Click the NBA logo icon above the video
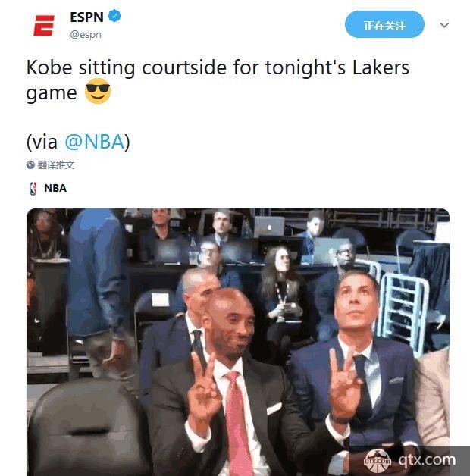 [x=33, y=188]
